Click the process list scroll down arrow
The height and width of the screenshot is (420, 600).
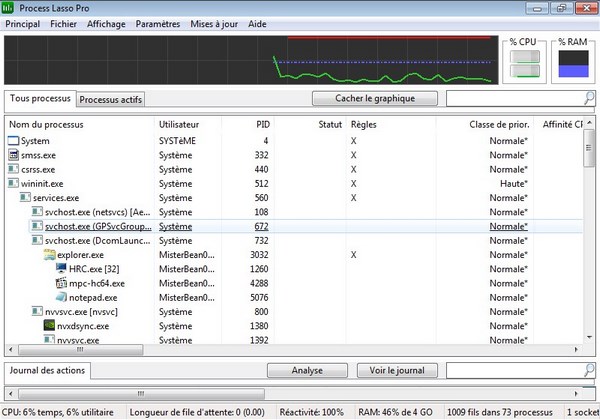coord(589,337)
